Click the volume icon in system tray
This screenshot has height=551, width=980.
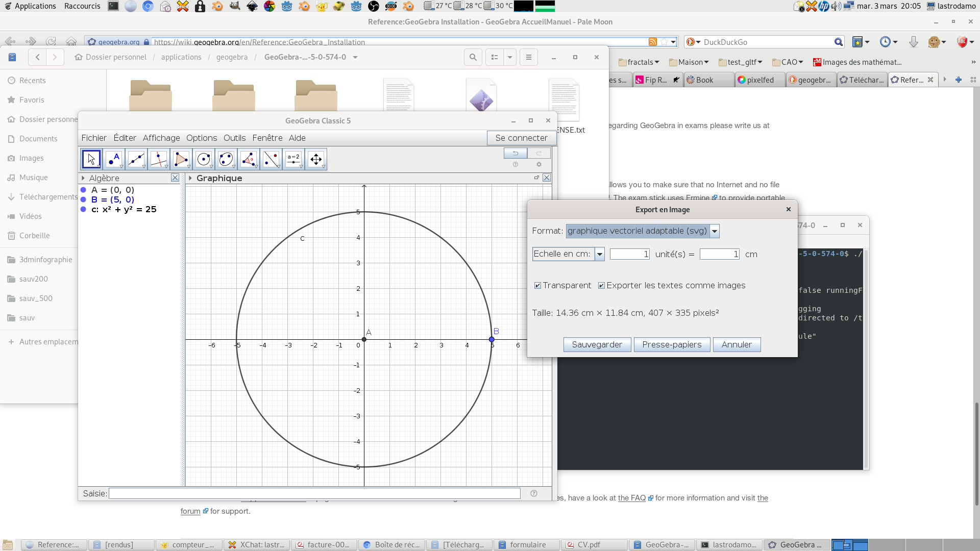(x=836, y=6)
